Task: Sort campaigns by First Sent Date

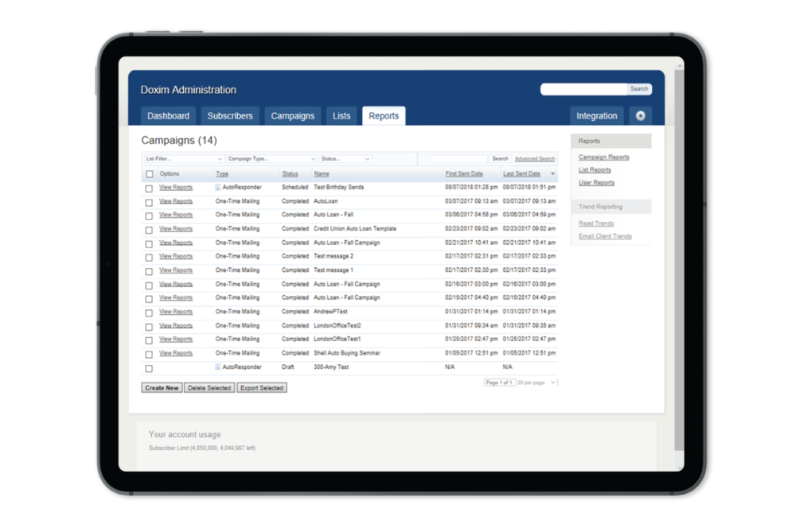Action: coord(462,173)
